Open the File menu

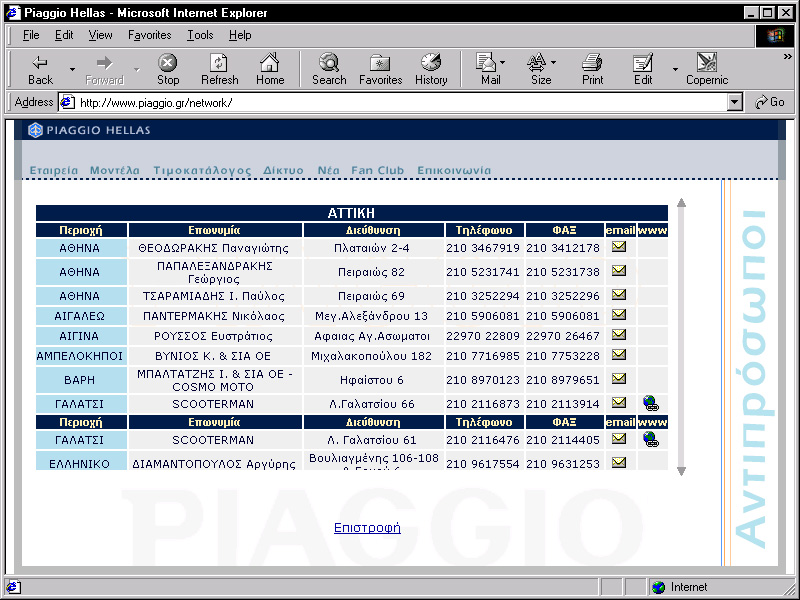pos(31,35)
